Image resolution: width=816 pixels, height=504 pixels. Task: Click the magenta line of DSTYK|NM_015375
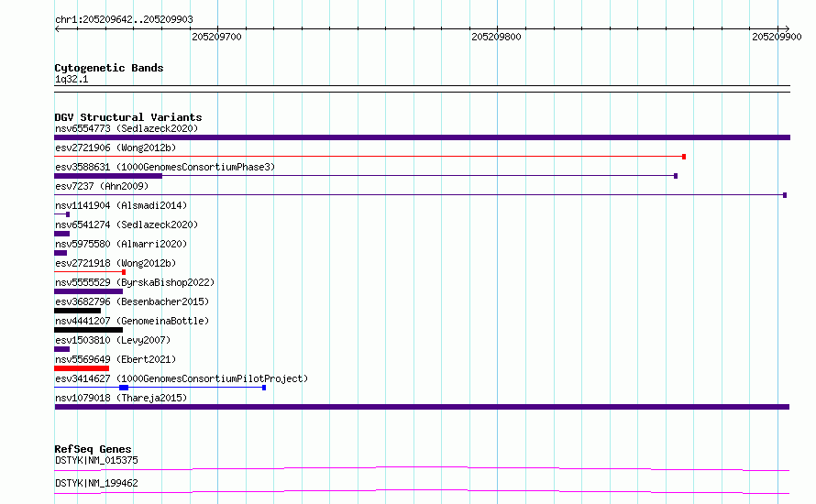tap(422, 468)
